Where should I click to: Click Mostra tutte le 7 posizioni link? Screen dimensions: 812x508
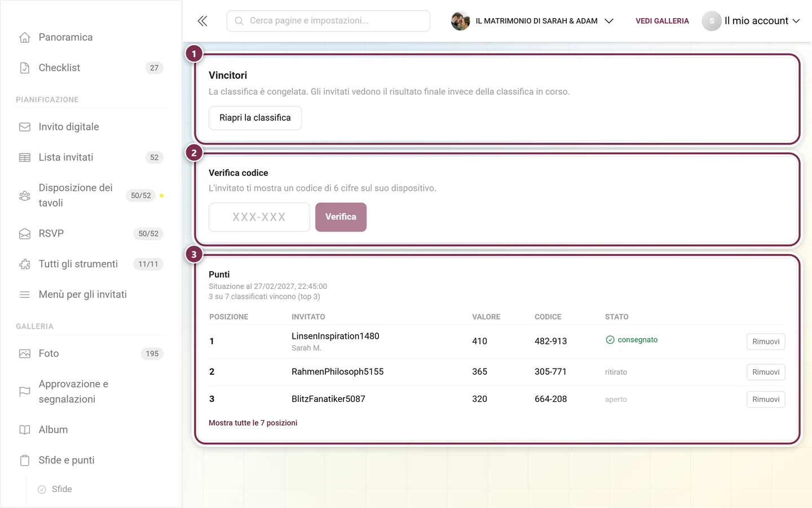click(x=253, y=423)
